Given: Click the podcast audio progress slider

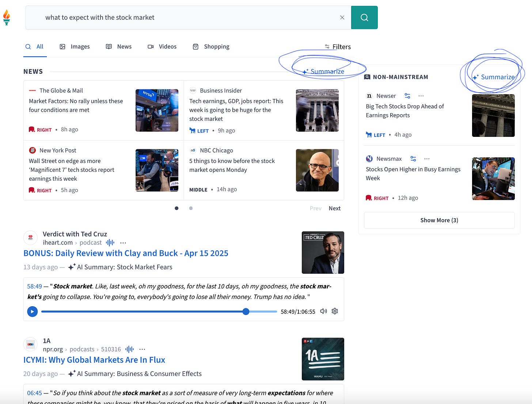Looking at the screenshot, I should (159, 312).
